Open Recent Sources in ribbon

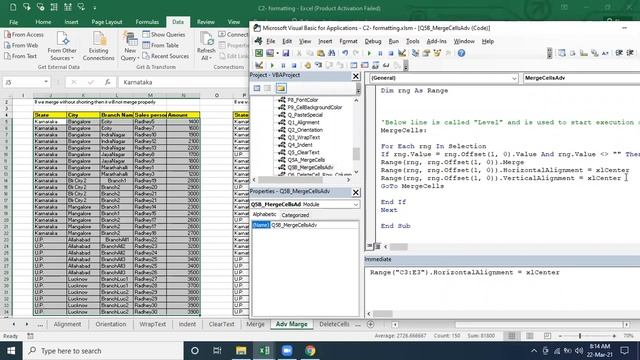(166, 56)
